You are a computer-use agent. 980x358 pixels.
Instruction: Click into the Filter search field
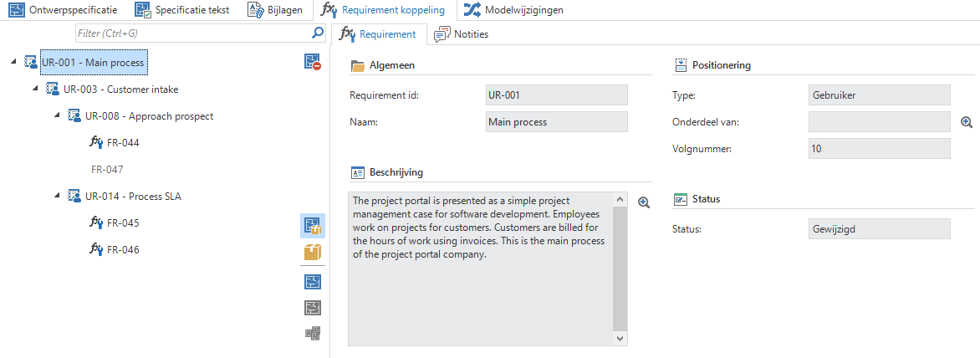(x=191, y=33)
